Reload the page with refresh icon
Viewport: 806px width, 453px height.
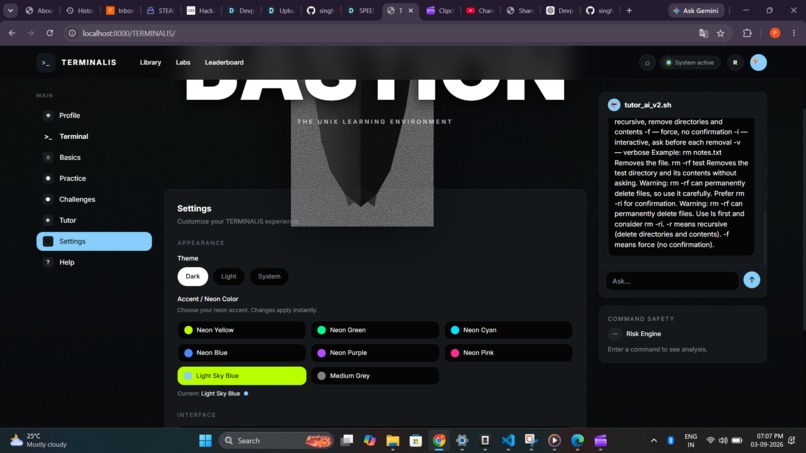click(49, 33)
